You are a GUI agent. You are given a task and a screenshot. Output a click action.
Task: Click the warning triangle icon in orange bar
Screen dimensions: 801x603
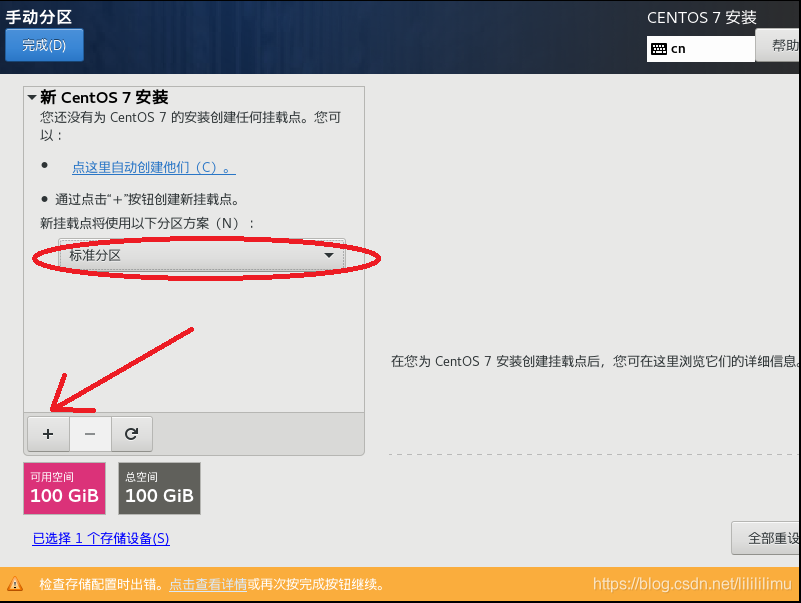click(x=15, y=584)
